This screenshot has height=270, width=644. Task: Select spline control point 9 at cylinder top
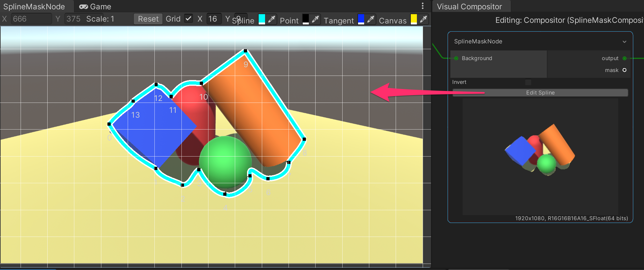point(245,51)
